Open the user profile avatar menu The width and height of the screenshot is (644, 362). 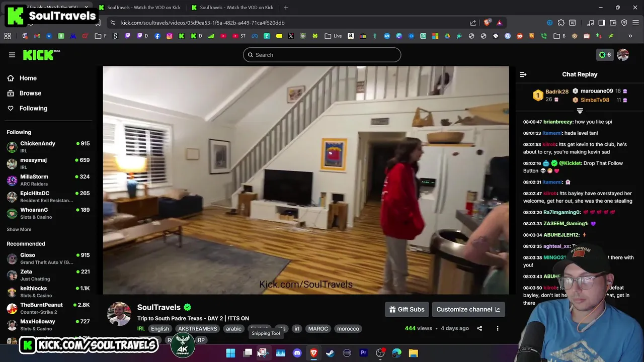(x=623, y=55)
